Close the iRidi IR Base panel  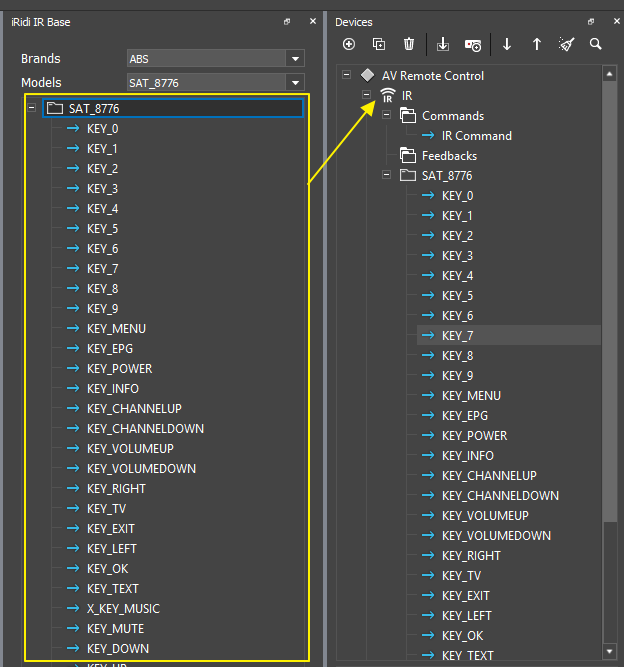pos(313,21)
